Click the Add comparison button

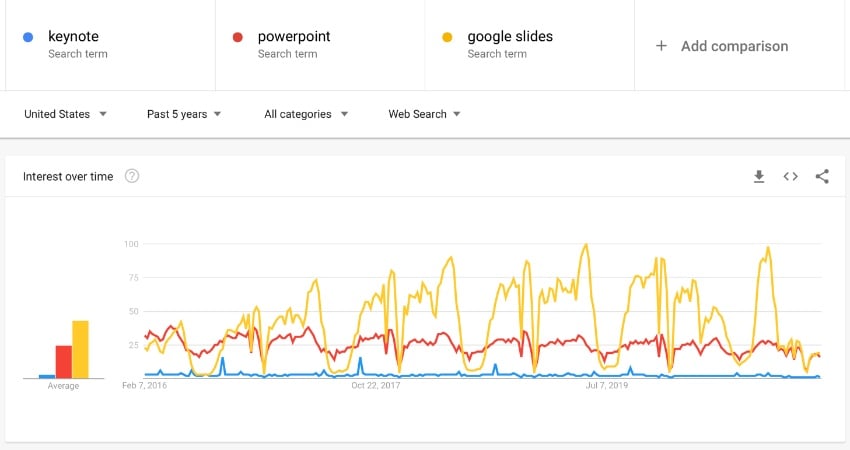click(734, 46)
